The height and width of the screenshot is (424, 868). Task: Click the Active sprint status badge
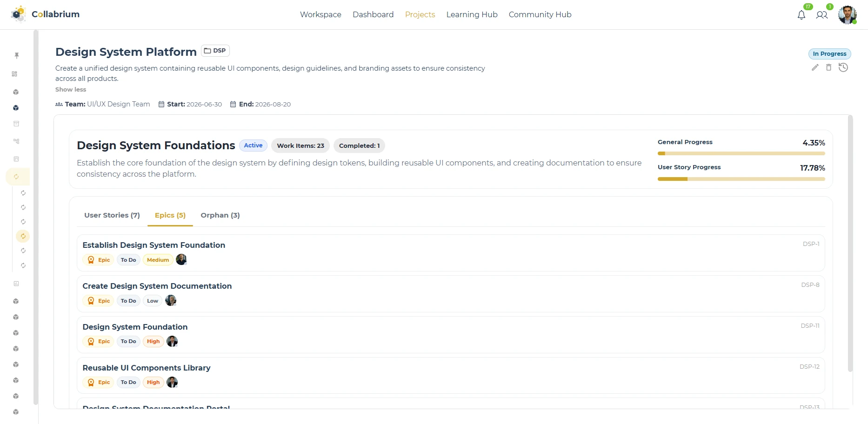point(253,146)
